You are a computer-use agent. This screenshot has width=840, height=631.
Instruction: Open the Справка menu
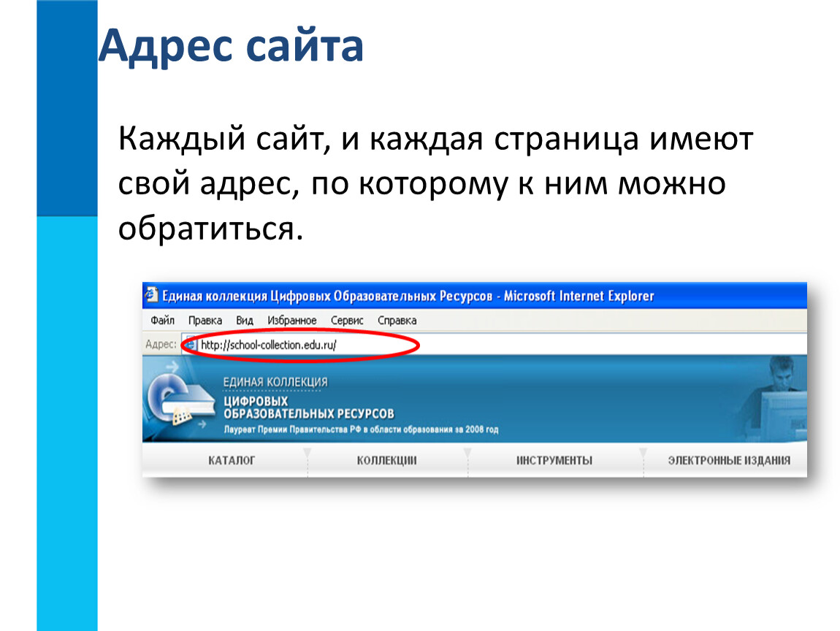[397, 321]
